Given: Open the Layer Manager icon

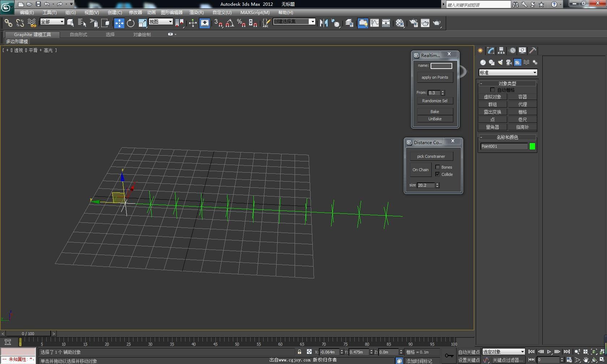Looking at the screenshot, I should pyautogui.click(x=349, y=23).
